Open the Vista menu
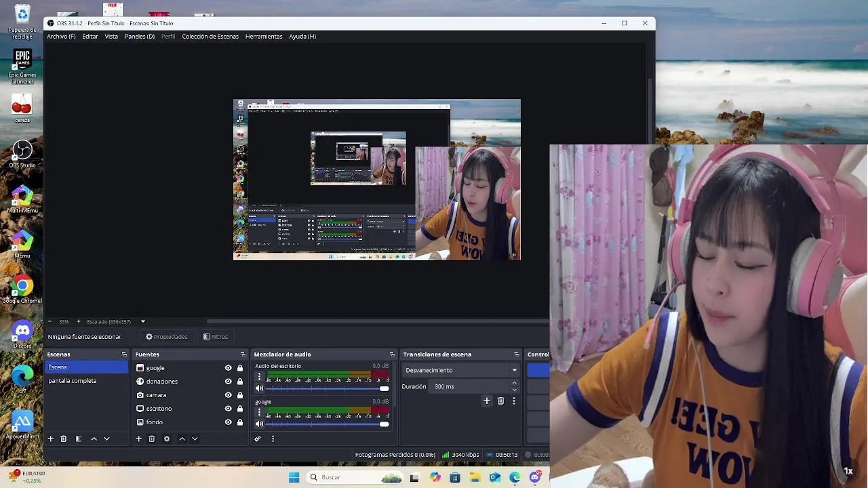Image resolution: width=868 pixels, height=488 pixels. (x=111, y=37)
